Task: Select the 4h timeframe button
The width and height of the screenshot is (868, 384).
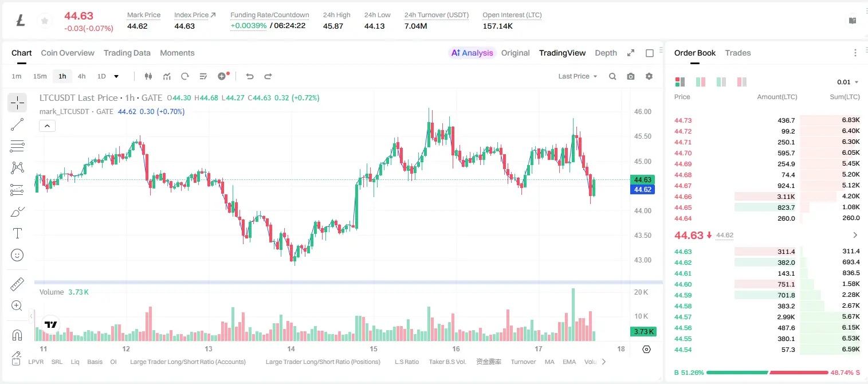Action: (82, 76)
